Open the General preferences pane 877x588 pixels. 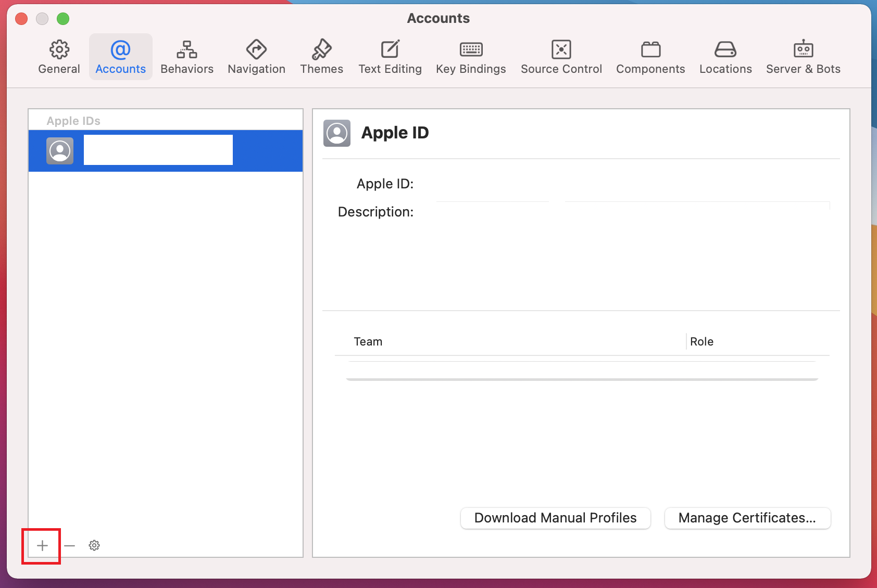pyautogui.click(x=59, y=57)
